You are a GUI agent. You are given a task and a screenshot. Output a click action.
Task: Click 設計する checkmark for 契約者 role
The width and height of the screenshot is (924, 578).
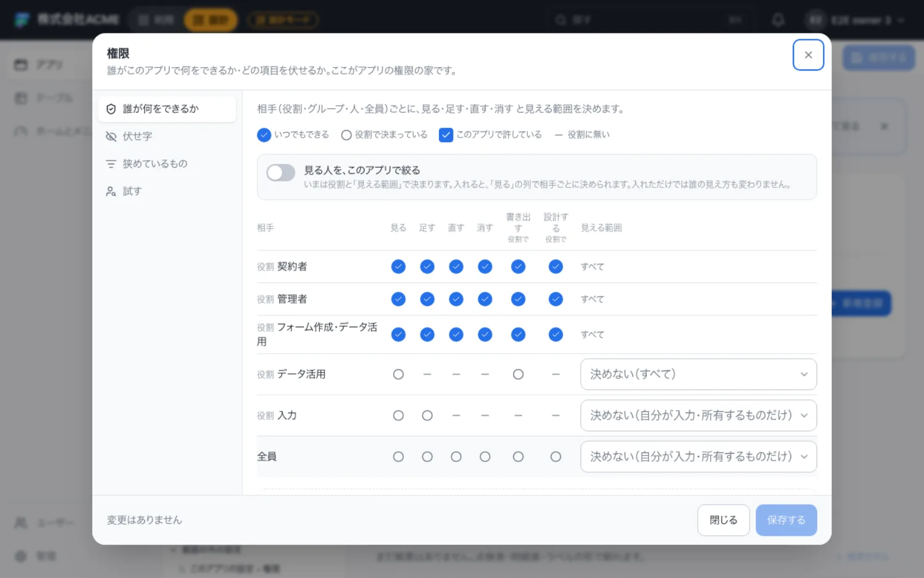(556, 266)
